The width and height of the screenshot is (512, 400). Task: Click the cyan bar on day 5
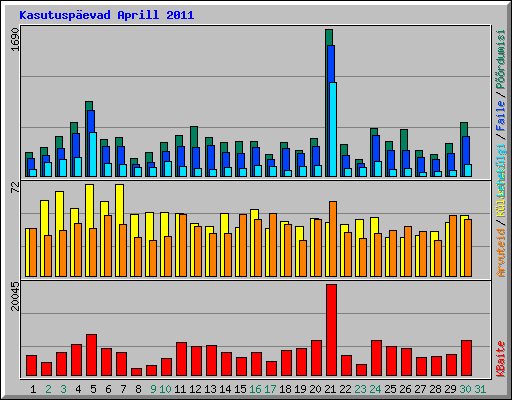pos(93,154)
